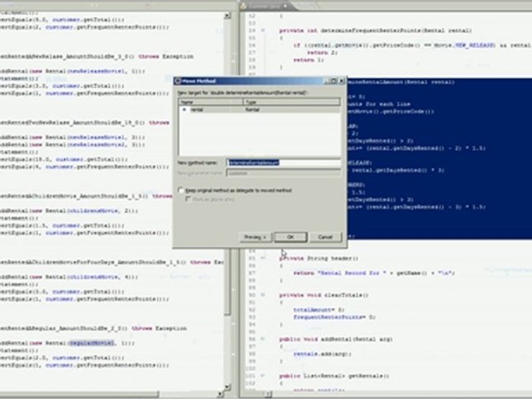
Task: Switch to the Customer.java editor tab
Action: 265,6
